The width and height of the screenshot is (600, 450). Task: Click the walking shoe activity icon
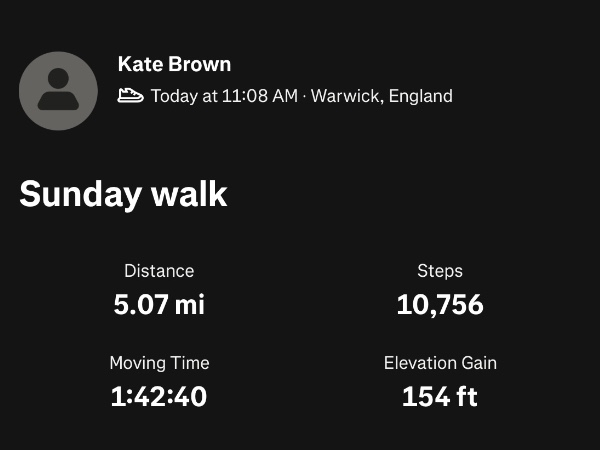pos(130,96)
